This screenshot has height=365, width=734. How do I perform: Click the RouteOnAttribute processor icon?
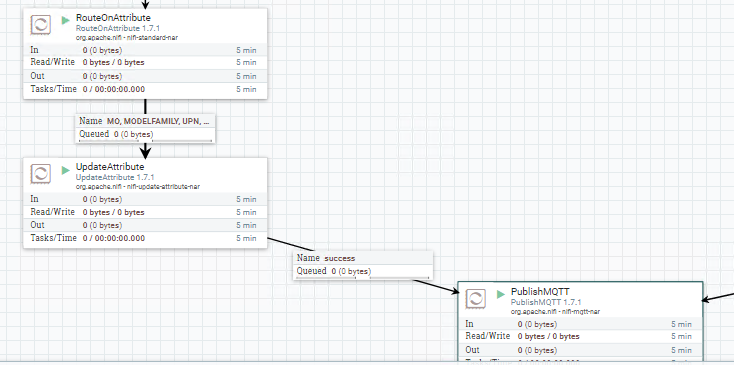41,24
